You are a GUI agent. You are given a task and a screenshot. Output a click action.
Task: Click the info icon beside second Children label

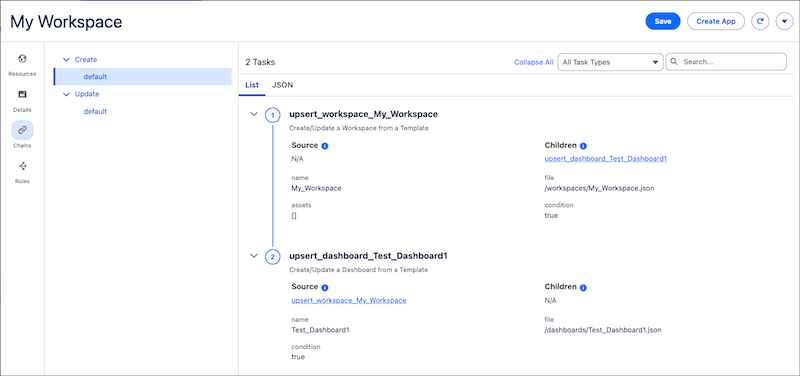pyautogui.click(x=583, y=288)
